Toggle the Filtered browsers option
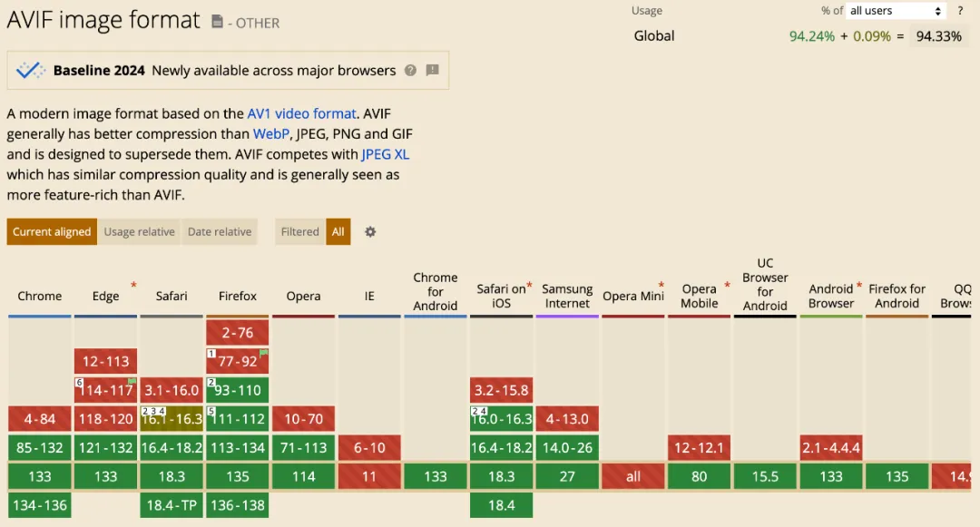980x527 pixels. tap(299, 232)
